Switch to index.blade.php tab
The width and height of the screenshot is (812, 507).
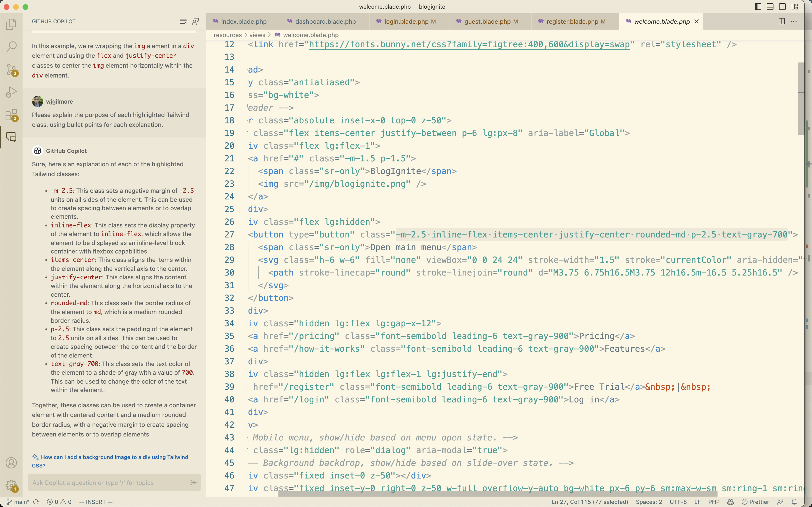[243, 22]
